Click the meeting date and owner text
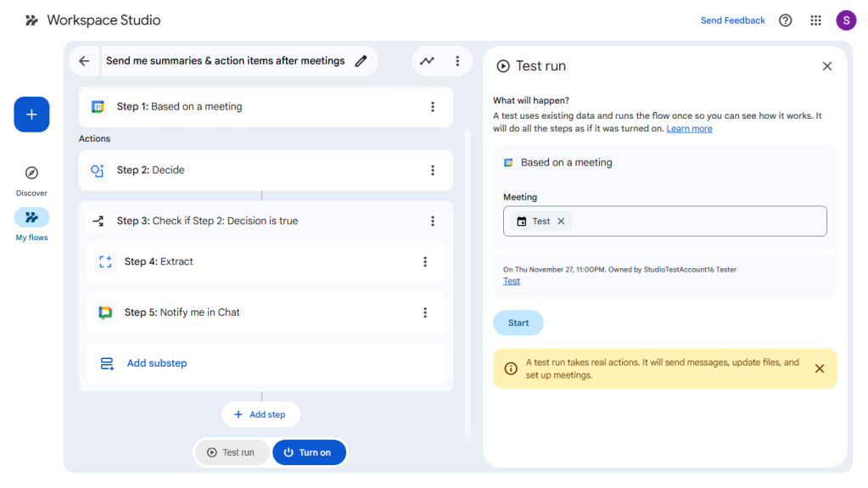 click(619, 270)
